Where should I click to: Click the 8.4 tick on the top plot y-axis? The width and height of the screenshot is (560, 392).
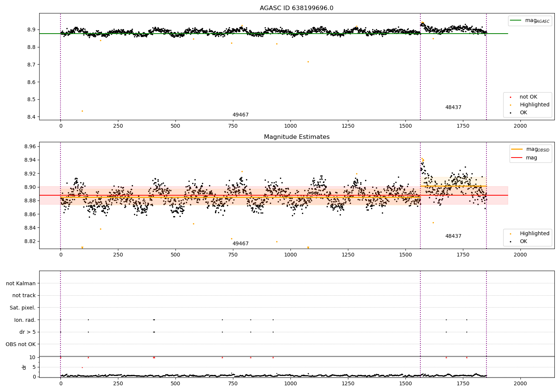31,117
